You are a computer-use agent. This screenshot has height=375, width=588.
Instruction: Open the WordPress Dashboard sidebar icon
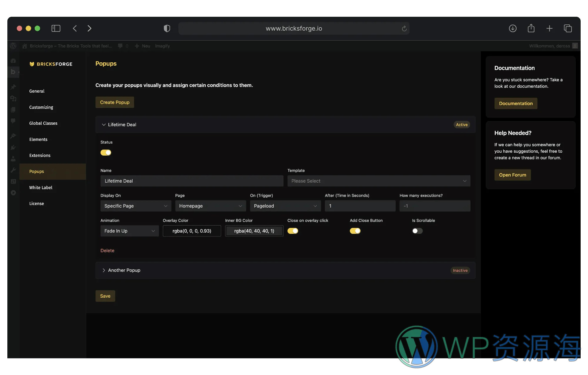13,61
